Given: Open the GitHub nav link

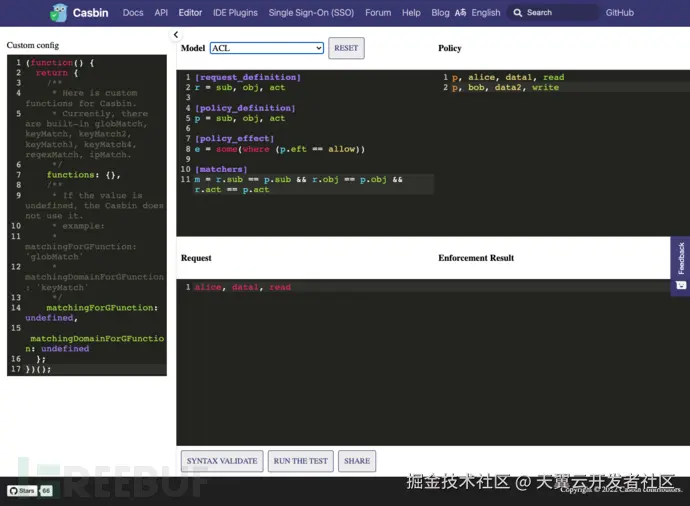Looking at the screenshot, I should 620,13.
